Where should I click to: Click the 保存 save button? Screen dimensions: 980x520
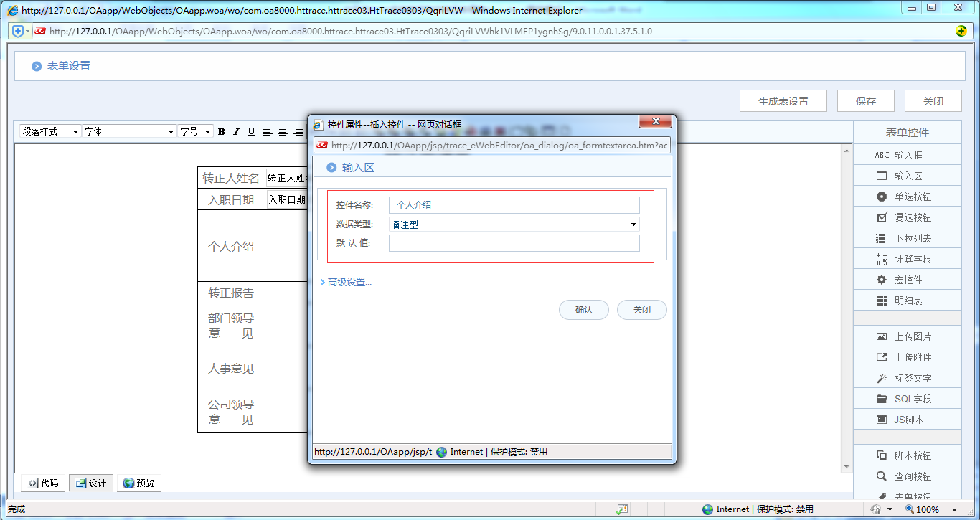point(866,101)
